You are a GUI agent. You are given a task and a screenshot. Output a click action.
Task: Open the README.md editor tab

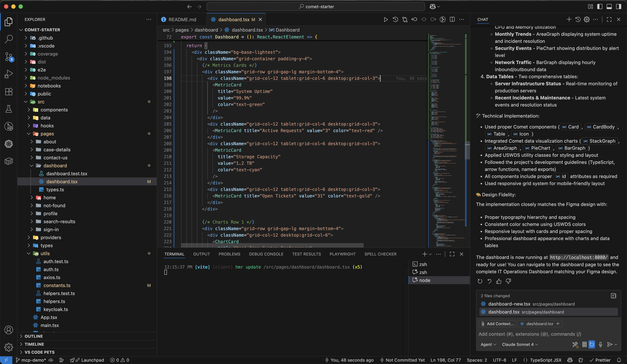click(182, 19)
